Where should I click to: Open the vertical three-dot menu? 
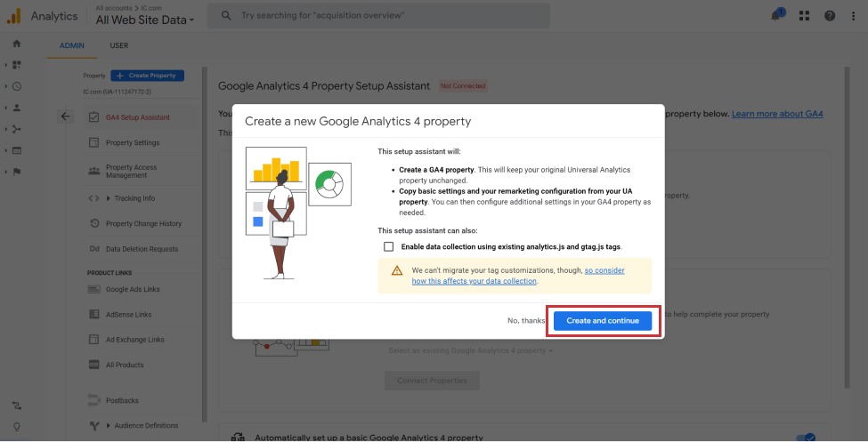pos(853,16)
